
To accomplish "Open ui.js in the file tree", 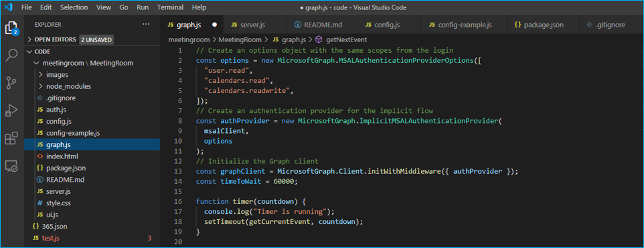I will click(92, 215).
